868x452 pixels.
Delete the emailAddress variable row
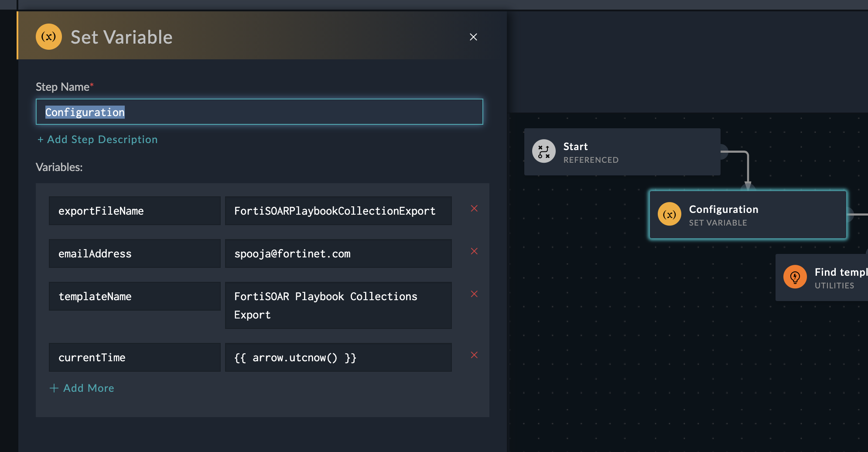(474, 251)
